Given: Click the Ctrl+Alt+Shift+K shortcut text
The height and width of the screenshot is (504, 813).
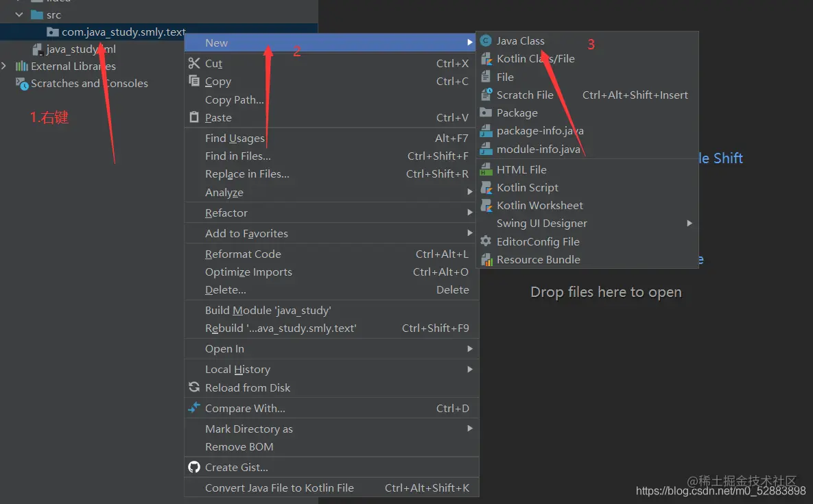Looking at the screenshot, I should point(427,488).
